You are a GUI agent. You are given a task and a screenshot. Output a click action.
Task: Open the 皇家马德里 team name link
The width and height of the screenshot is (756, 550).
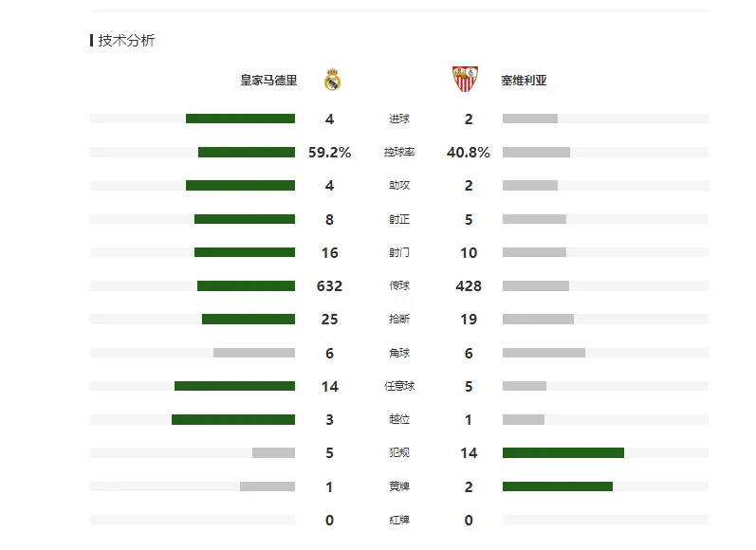(x=268, y=81)
